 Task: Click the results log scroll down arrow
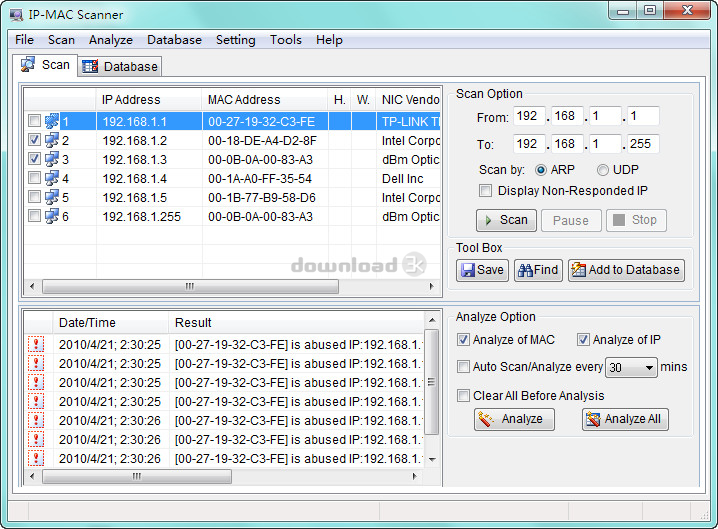(x=432, y=459)
